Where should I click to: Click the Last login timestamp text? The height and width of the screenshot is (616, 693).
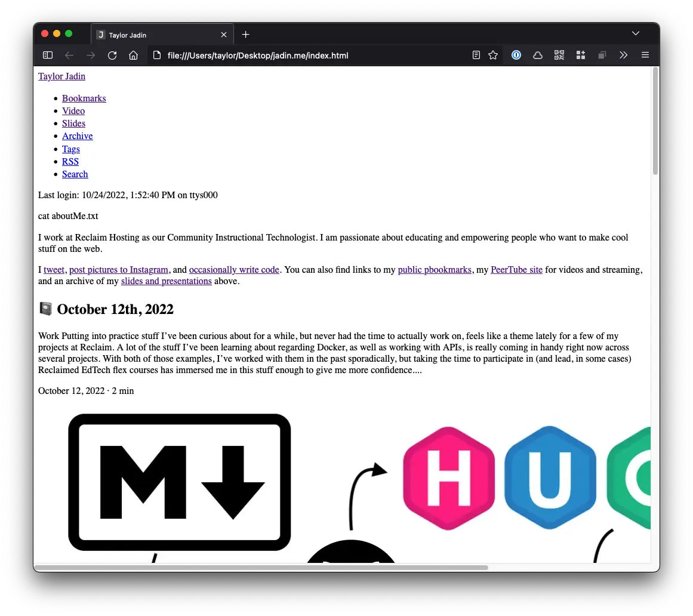(128, 195)
